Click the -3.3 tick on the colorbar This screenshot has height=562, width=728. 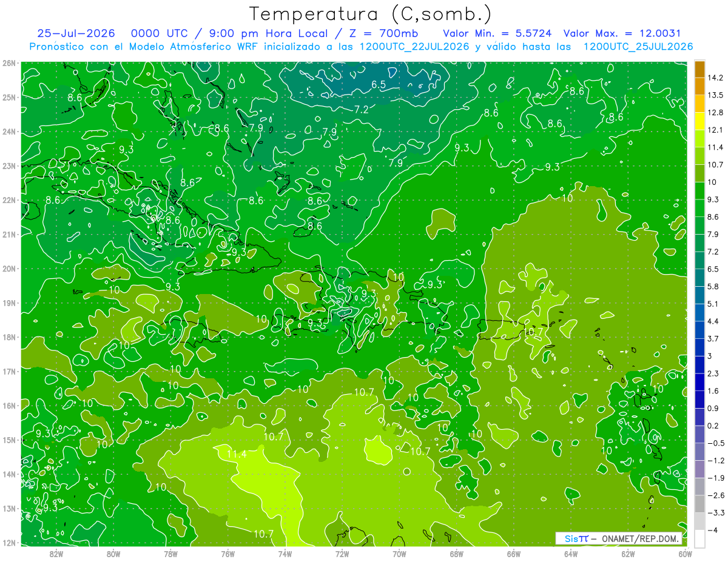[x=715, y=513]
